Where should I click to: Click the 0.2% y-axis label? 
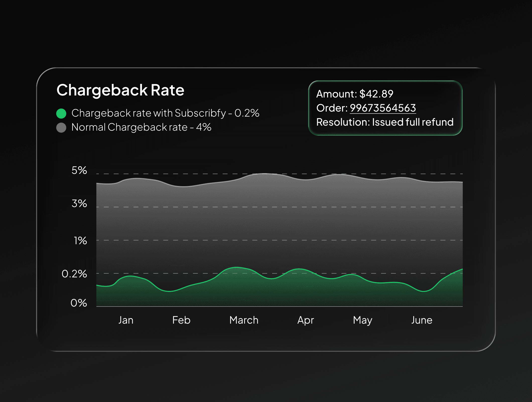point(74,274)
